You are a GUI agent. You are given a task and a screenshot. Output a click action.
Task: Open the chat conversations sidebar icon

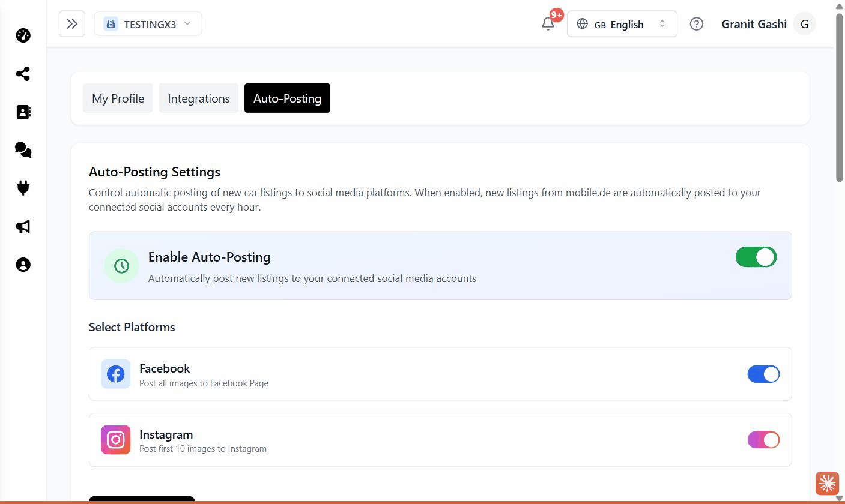[23, 150]
